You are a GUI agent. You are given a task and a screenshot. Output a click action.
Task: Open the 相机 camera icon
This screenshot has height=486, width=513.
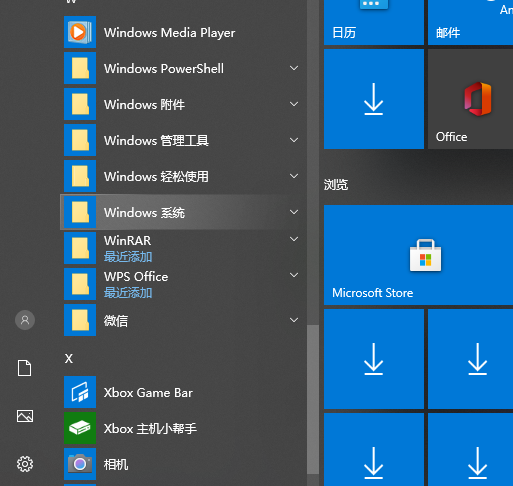[x=80, y=464]
